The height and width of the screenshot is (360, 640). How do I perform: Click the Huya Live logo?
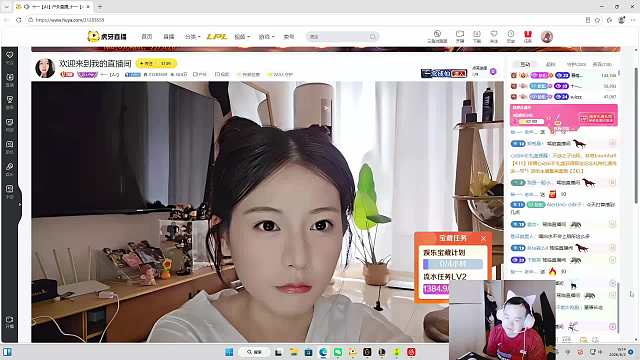click(107, 36)
